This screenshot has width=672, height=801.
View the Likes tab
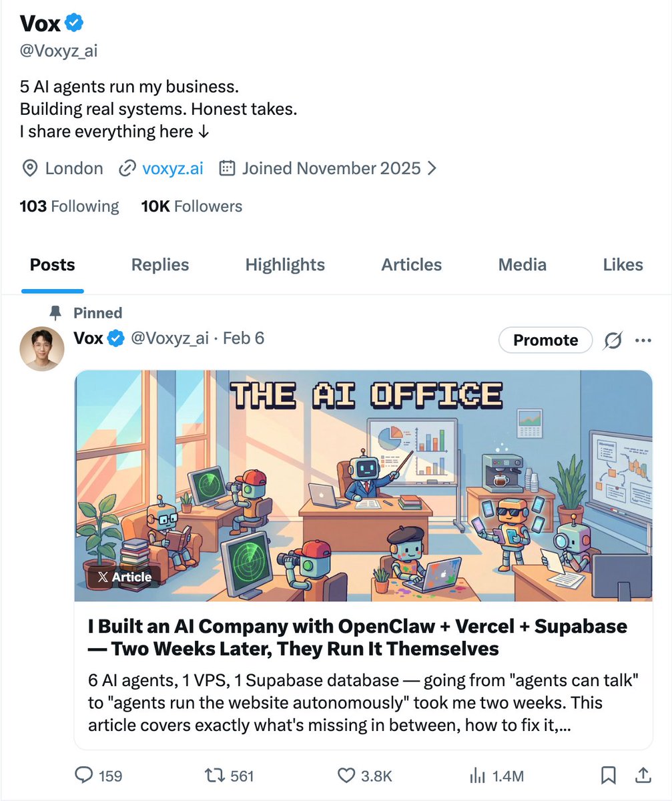[623, 265]
